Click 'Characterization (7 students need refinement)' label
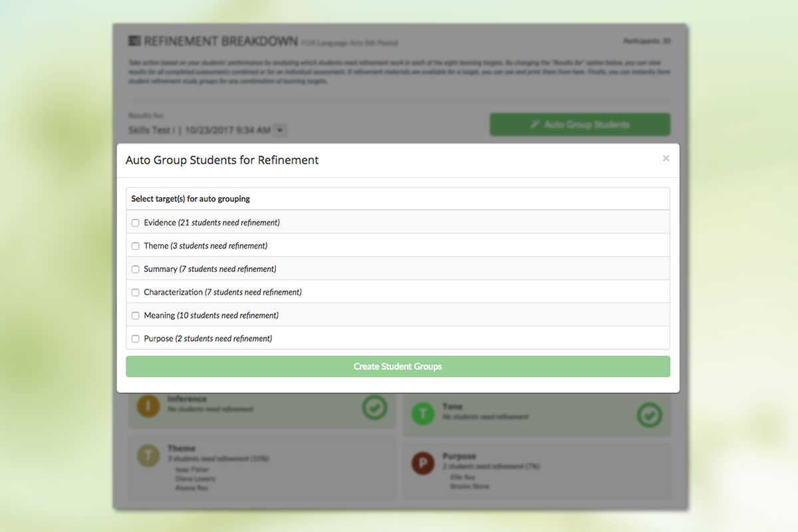The image size is (798, 532). click(223, 293)
